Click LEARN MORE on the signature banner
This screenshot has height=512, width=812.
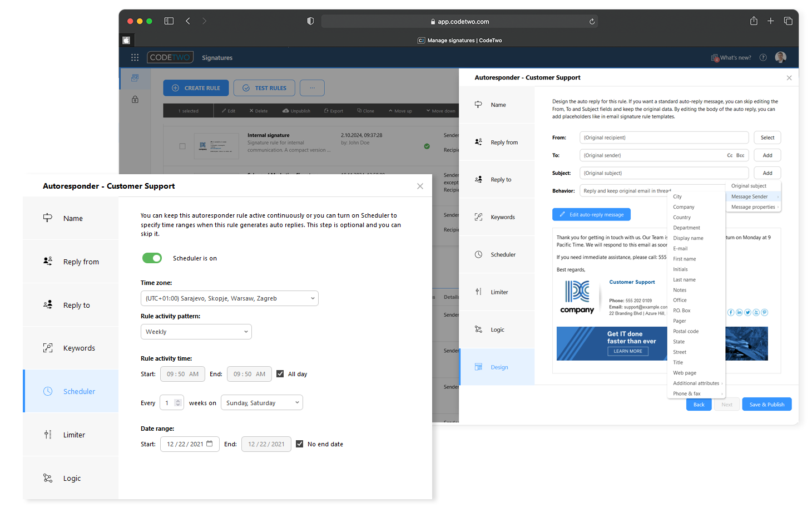(628, 351)
